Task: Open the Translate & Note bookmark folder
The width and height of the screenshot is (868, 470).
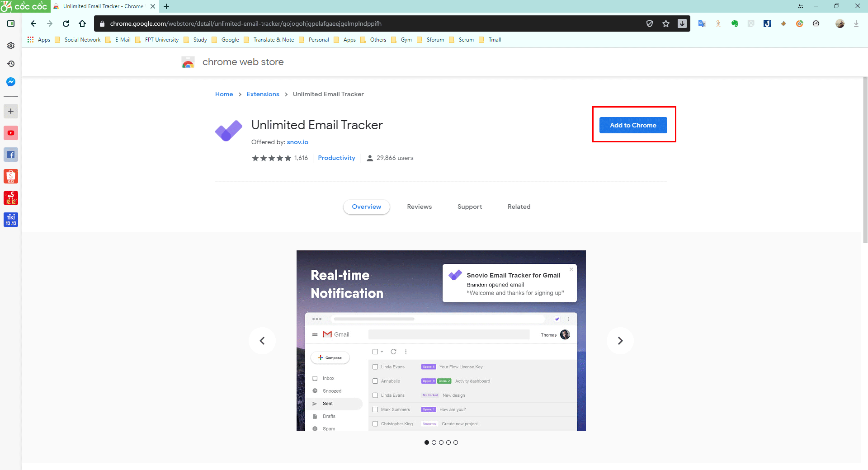Action: [x=269, y=40]
